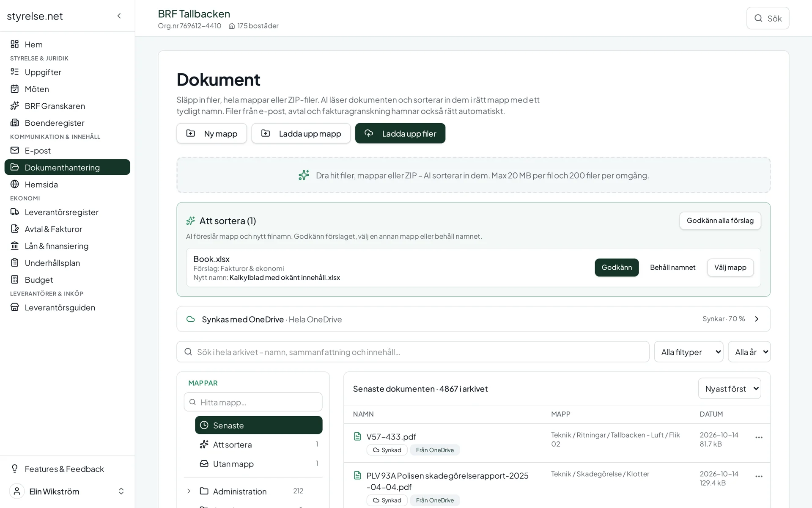
Task: Click the OneDrive cloud icon
Action: (x=191, y=319)
